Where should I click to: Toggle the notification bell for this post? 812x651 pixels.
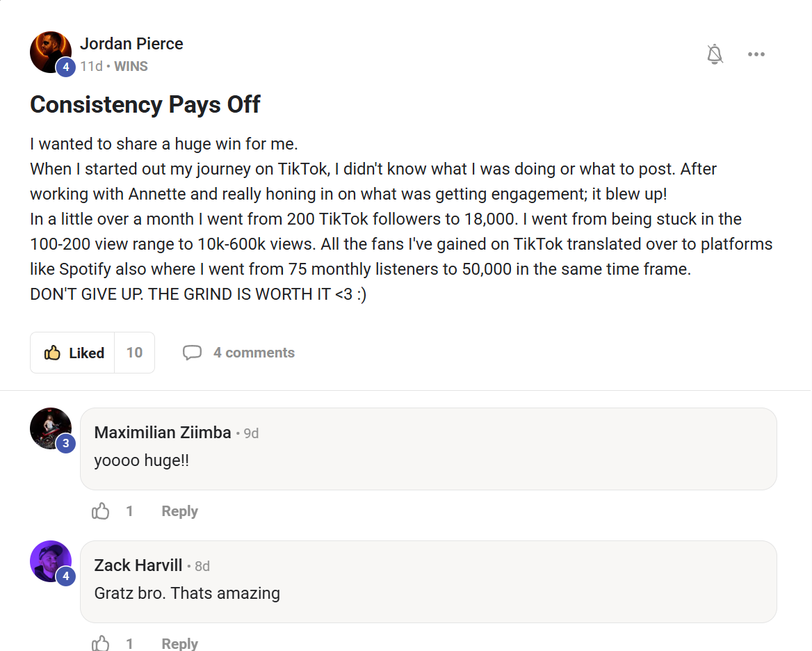tap(715, 54)
